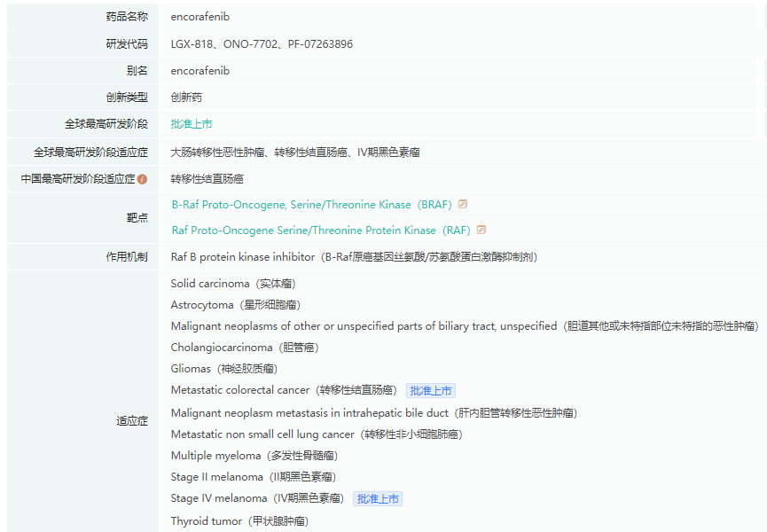
Task: Open the Raf Proto-Oncogene (RAF) target link
Action: [321, 231]
